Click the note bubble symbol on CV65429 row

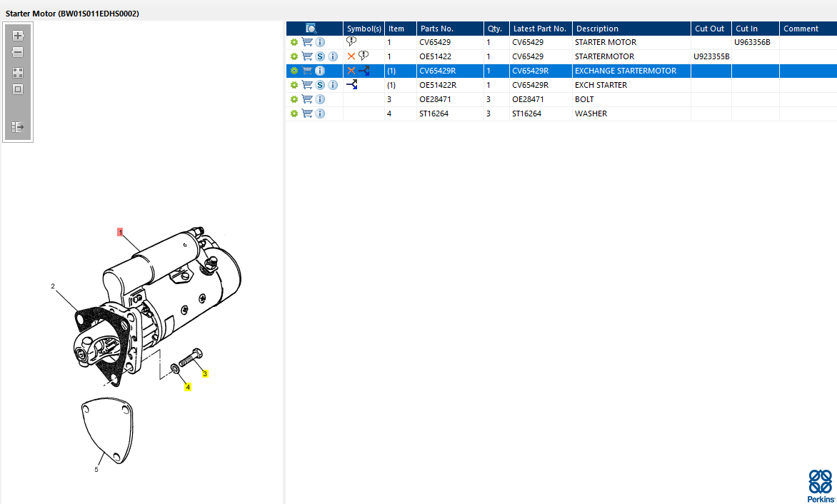coord(351,41)
